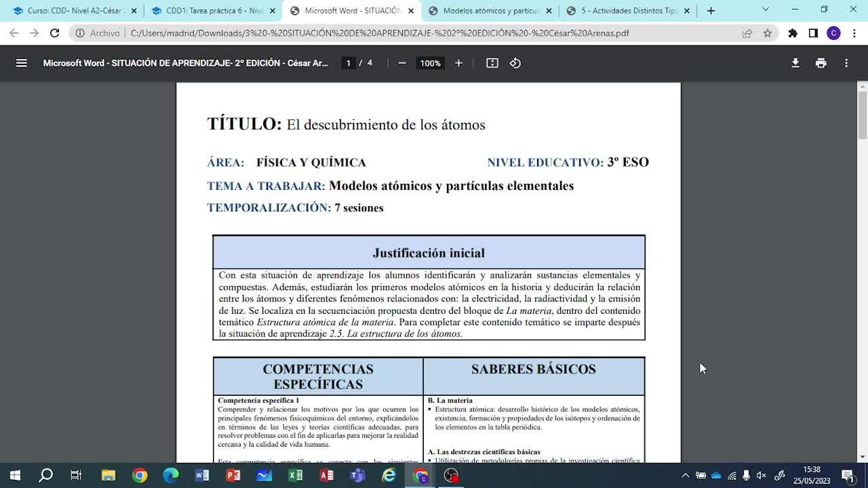The width and height of the screenshot is (868, 488).
Task: Close the Curso: CDD- Nivel A2 tab
Action: (134, 11)
